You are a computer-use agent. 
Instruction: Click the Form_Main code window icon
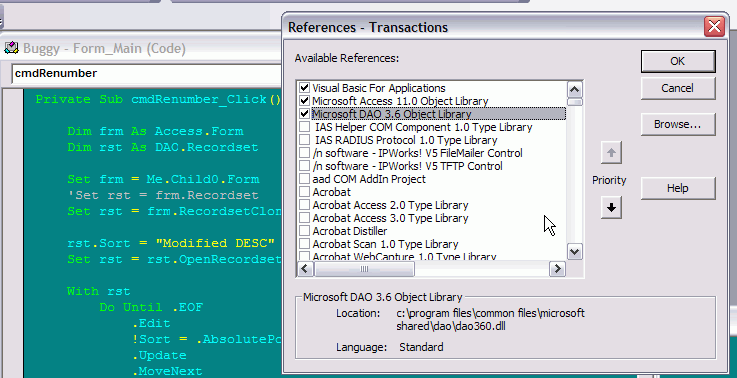click(x=11, y=48)
